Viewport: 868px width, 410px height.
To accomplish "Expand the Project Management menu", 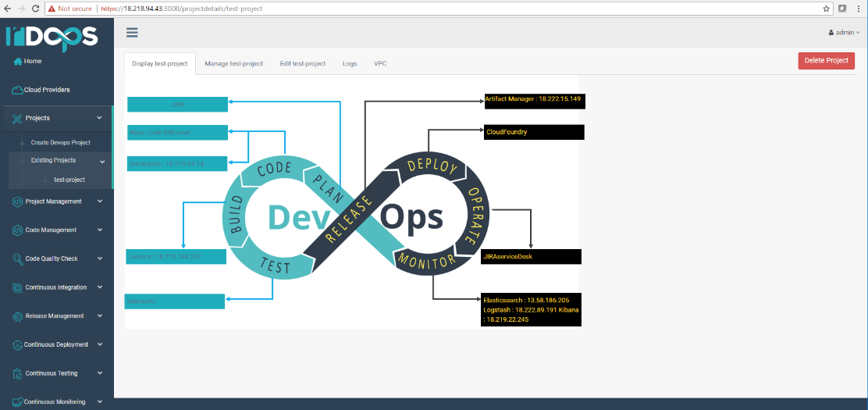I will pos(100,201).
